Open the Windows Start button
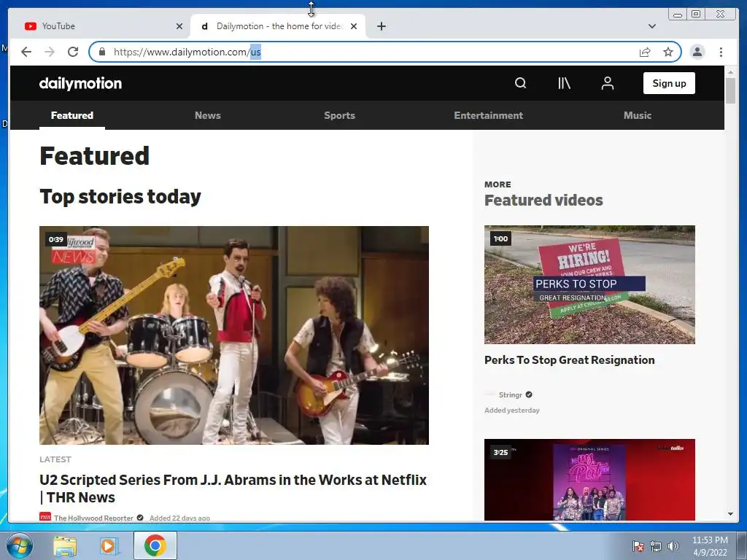This screenshot has width=747, height=560. [x=19, y=545]
